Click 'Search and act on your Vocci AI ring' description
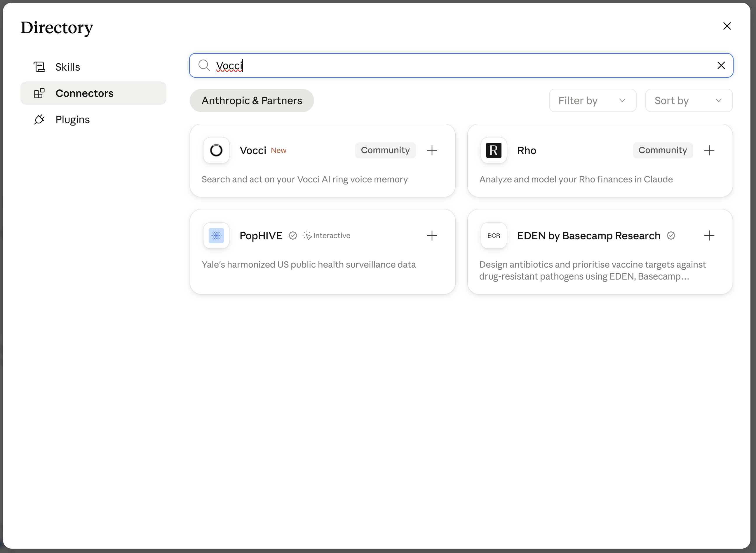The image size is (756, 553). click(305, 179)
